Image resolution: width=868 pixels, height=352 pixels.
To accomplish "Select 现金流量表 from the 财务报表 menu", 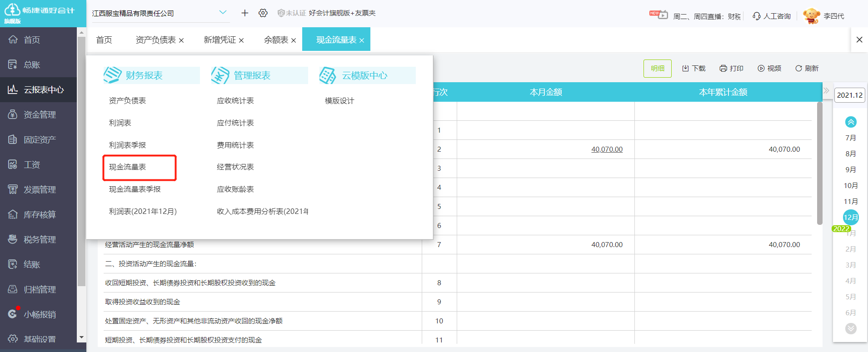I will (128, 167).
